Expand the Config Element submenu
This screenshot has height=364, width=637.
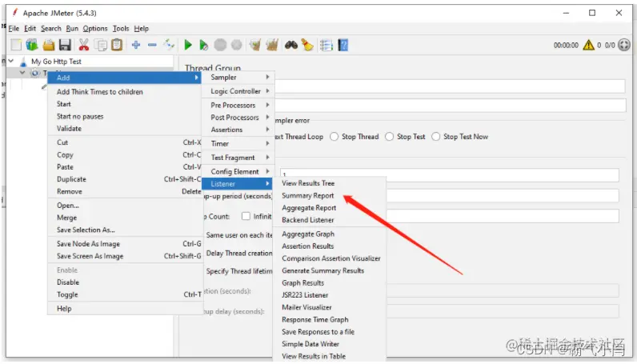click(238, 171)
